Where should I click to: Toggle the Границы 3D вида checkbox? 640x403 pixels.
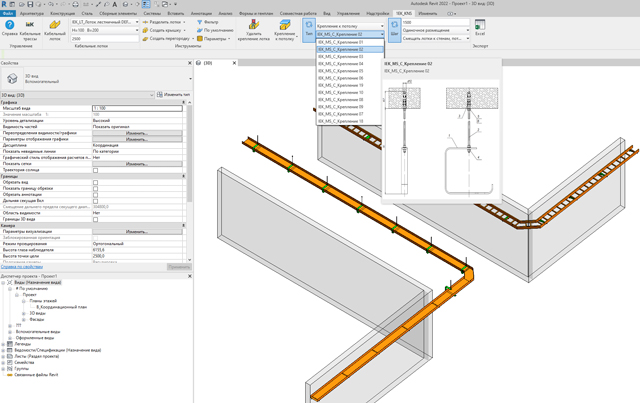[x=96, y=219]
